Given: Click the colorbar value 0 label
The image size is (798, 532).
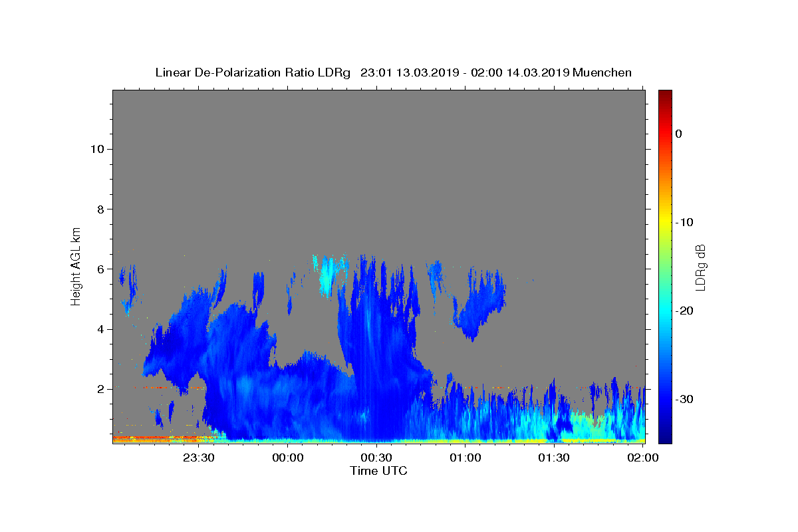Looking at the screenshot, I should click(678, 134).
